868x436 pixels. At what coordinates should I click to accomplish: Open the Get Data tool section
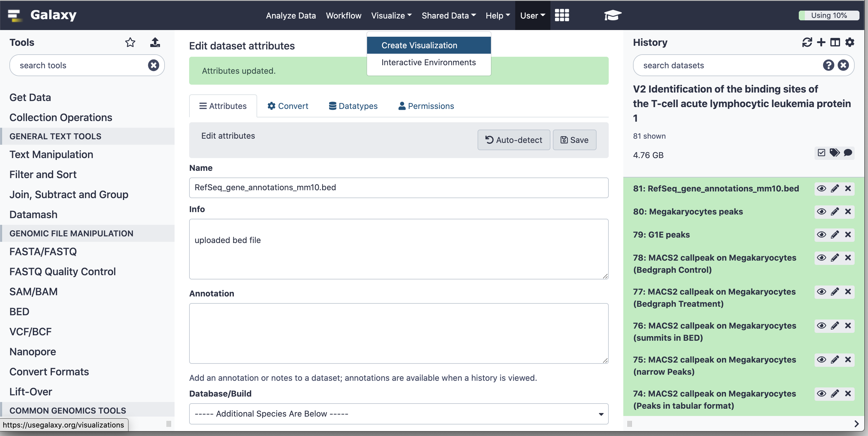[x=30, y=97]
